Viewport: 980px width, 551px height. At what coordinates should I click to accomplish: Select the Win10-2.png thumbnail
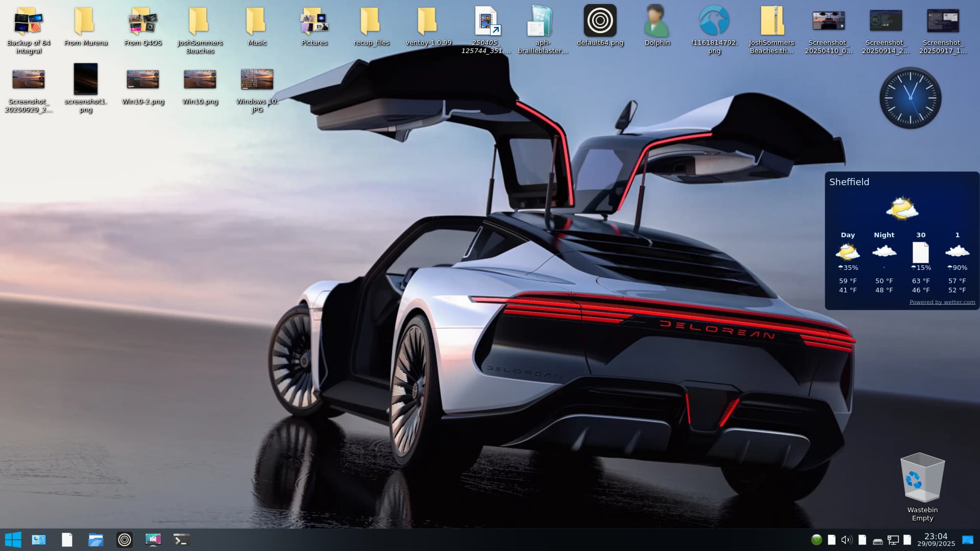click(x=142, y=80)
